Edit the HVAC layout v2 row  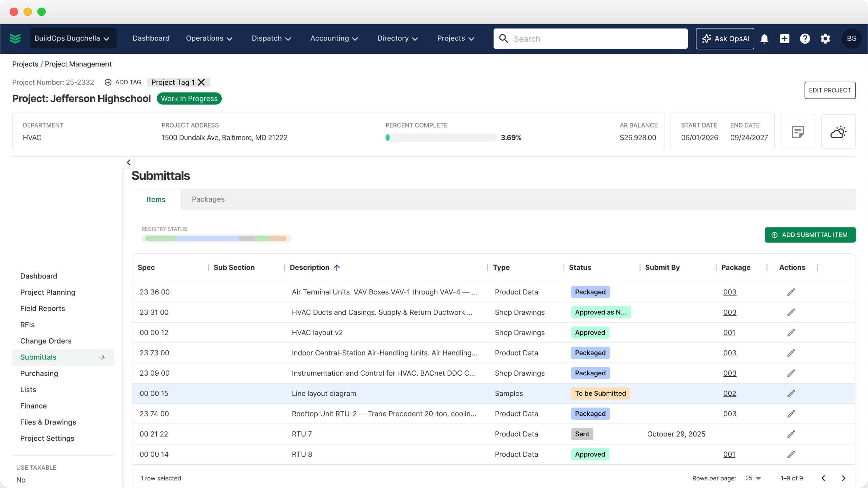tap(791, 332)
